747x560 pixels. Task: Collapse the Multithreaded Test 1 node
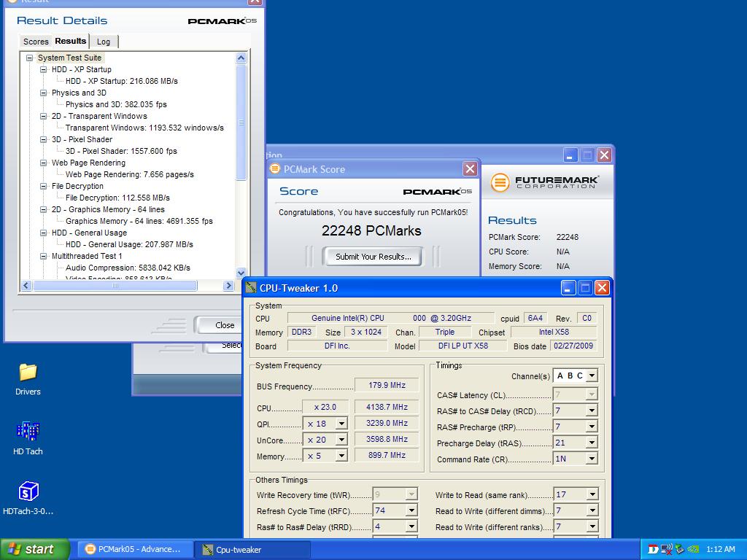pos(43,256)
